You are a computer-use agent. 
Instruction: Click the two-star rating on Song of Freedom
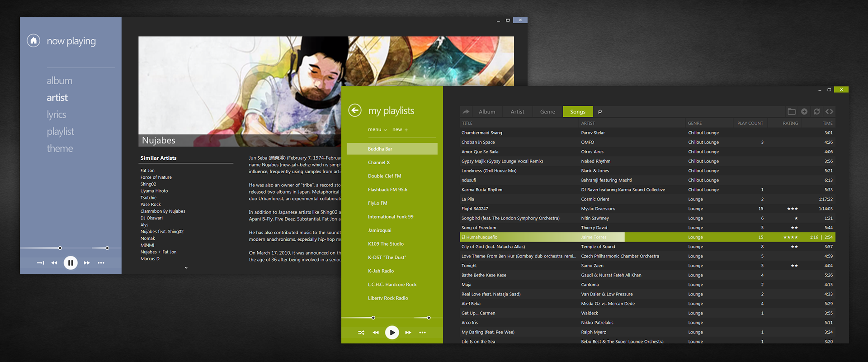794,228
